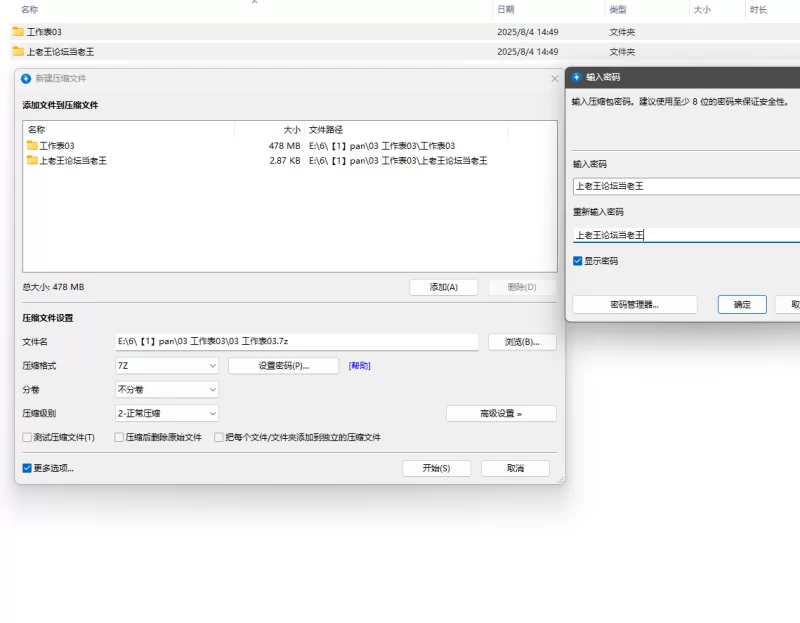Screen dimensions: 800x623
Task: Click 文件路径 header in archive file list
Action: pyautogui.click(x=326, y=130)
